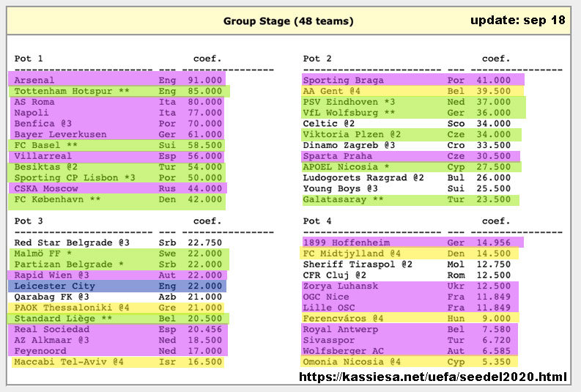The width and height of the screenshot is (581, 392).
Task: Select 'Feyenoord' team name
Action: (x=40, y=350)
